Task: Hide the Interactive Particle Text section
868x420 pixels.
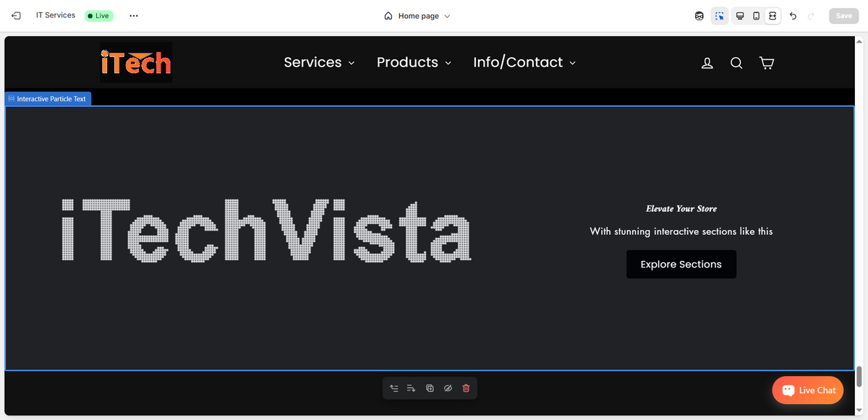Action: click(448, 388)
